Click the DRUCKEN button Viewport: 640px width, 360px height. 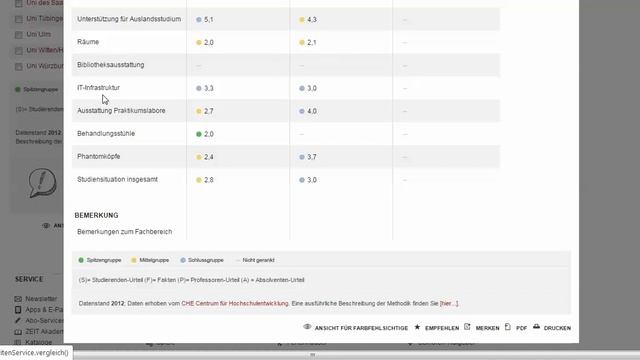click(557, 328)
